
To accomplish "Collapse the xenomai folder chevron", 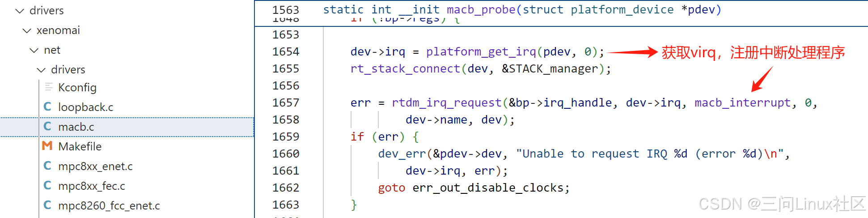I will tap(27, 30).
